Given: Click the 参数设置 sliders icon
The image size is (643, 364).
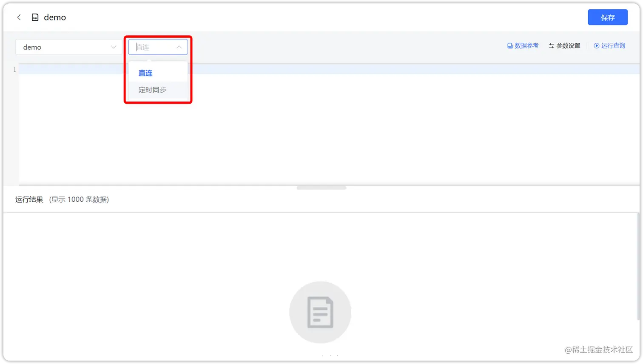Looking at the screenshot, I should pyautogui.click(x=552, y=46).
